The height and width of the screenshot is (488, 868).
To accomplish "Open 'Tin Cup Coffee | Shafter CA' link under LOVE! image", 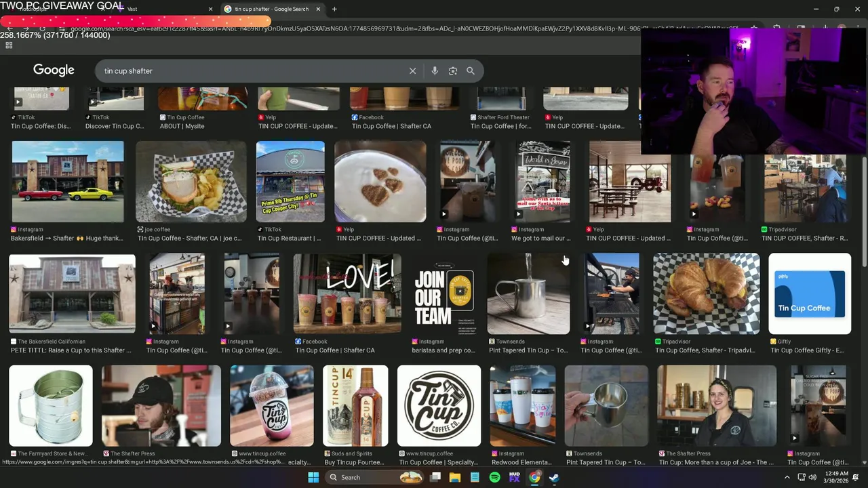I will pyautogui.click(x=335, y=350).
